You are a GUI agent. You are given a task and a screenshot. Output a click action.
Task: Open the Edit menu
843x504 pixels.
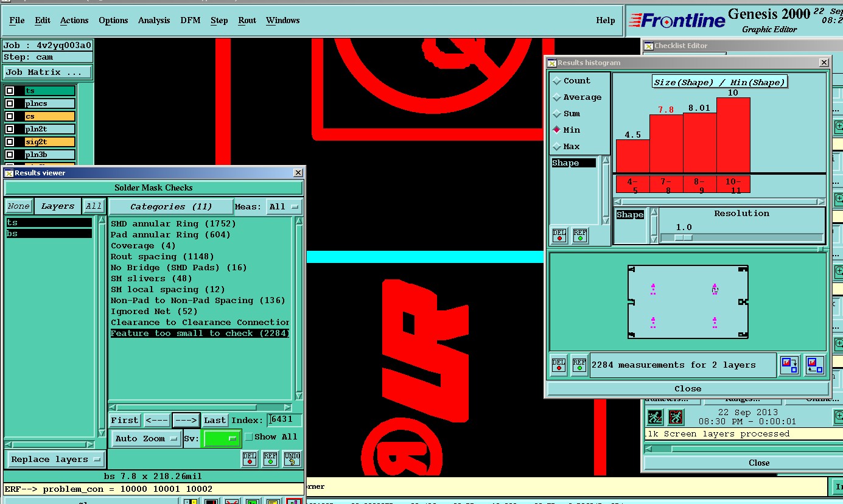click(x=43, y=20)
